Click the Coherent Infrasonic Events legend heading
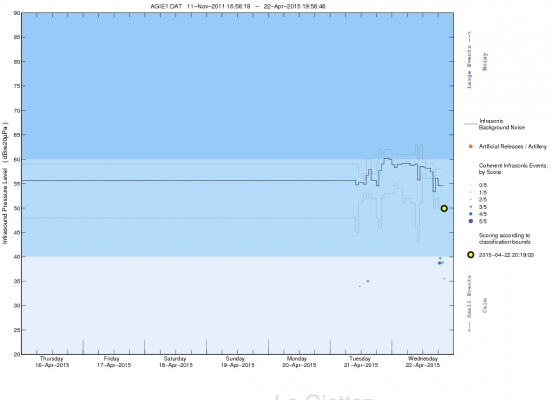The width and height of the screenshot is (552, 400). click(x=513, y=169)
